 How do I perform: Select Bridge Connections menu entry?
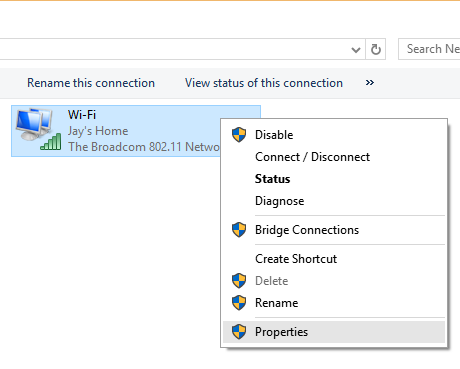[x=334, y=230]
